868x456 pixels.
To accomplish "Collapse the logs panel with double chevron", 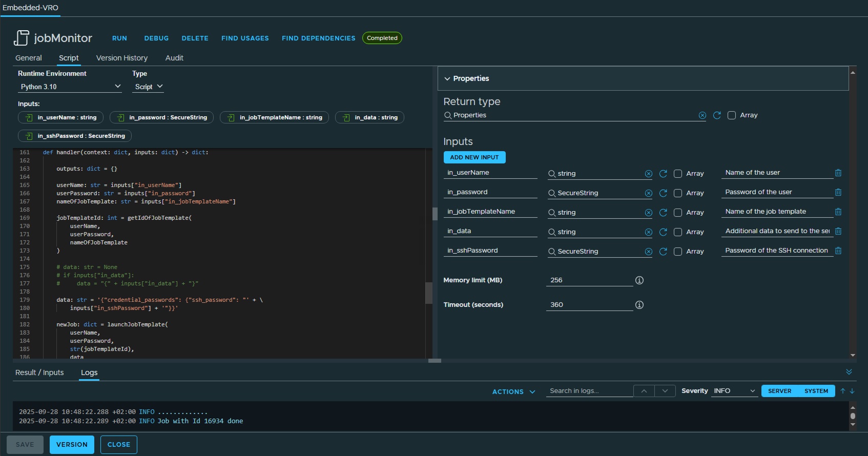I will [849, 372].
